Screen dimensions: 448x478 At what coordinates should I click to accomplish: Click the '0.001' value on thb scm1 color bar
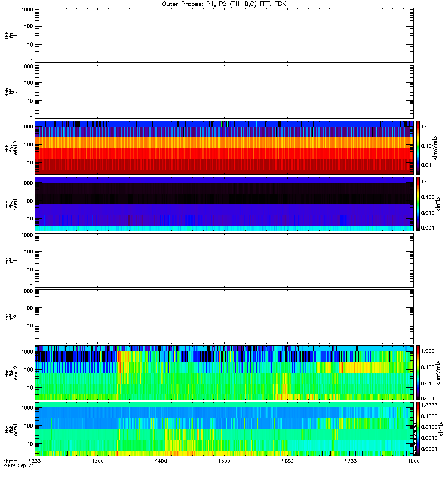pyautogui.click(x=428, y=228)
